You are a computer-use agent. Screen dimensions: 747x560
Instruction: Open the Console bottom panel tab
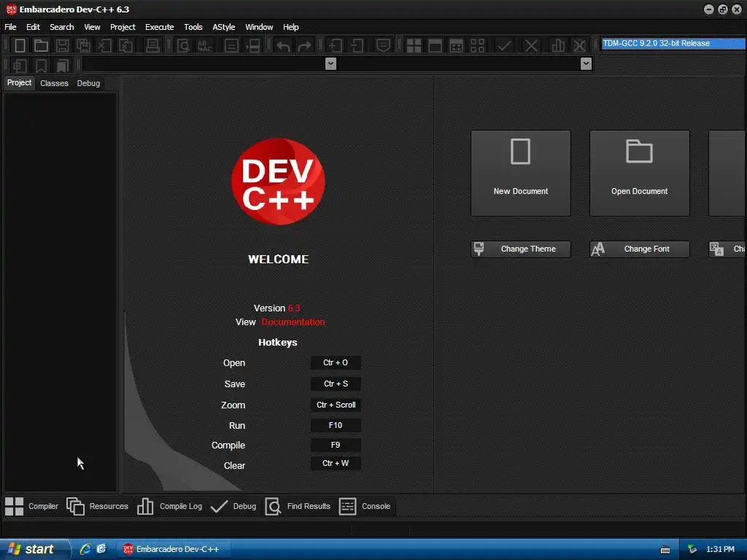pos(365,506)
